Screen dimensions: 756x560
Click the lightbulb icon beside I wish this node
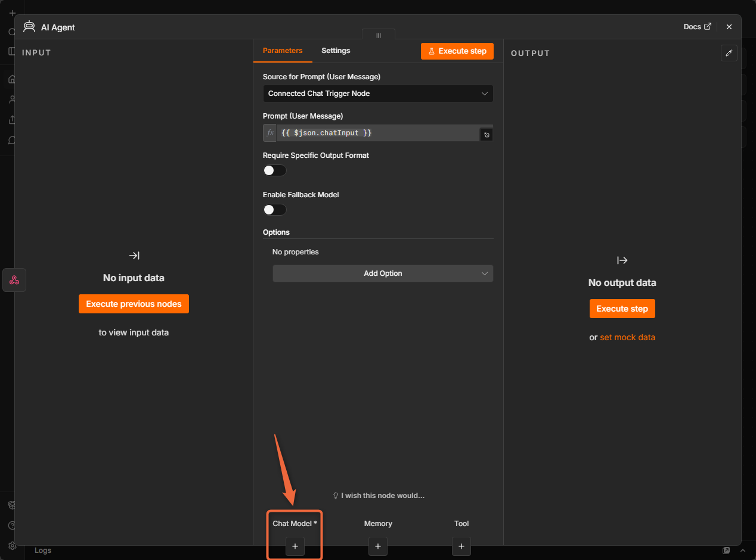(x=336, y=496)
